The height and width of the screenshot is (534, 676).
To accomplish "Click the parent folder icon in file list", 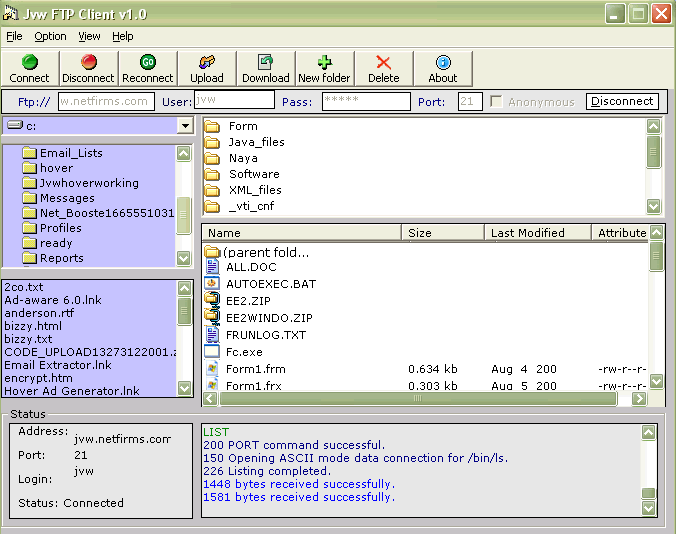I will click(212, 252).
